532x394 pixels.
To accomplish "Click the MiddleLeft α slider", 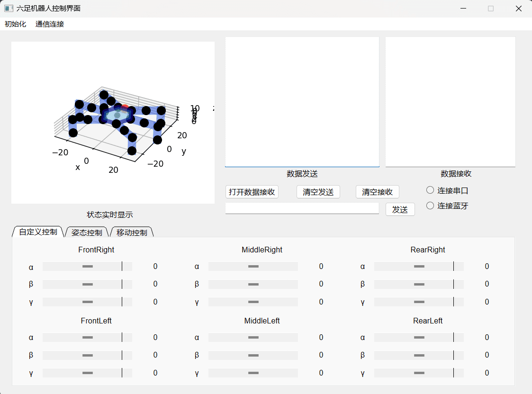I will 253,337.
